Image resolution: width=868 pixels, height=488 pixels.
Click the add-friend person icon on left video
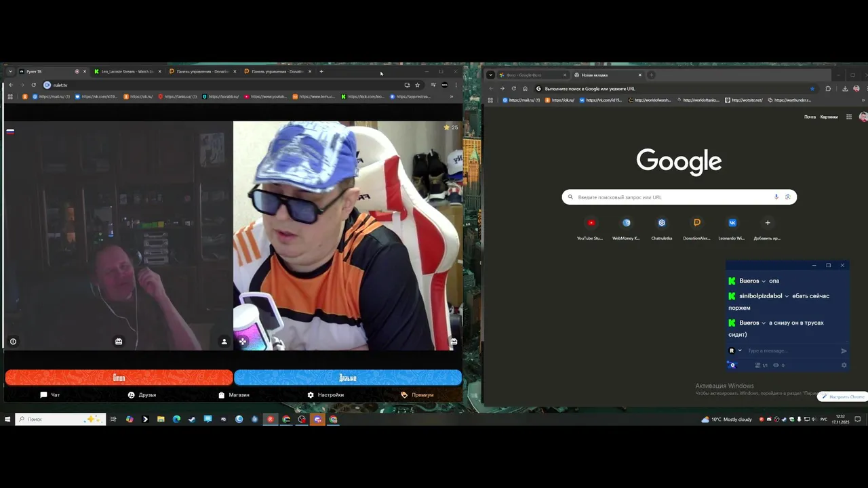224,342
